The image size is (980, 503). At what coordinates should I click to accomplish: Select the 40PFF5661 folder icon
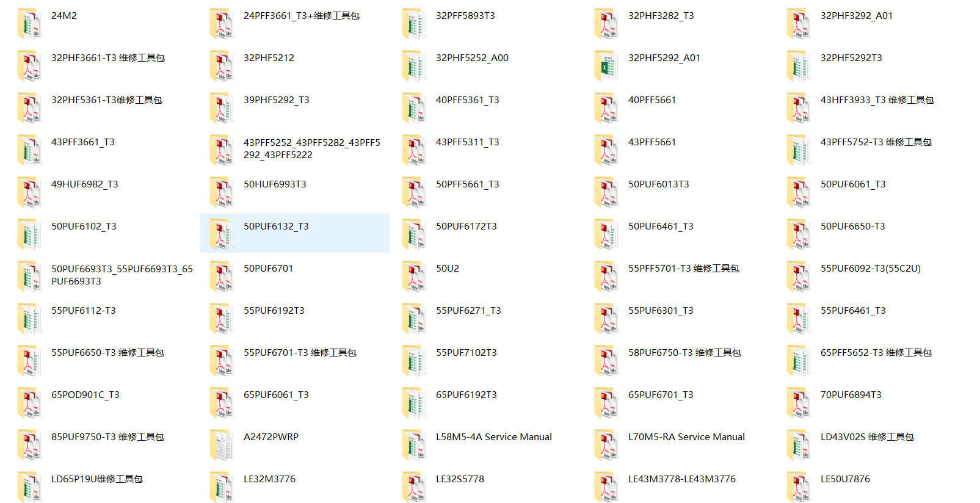click(x=606, y=108)
